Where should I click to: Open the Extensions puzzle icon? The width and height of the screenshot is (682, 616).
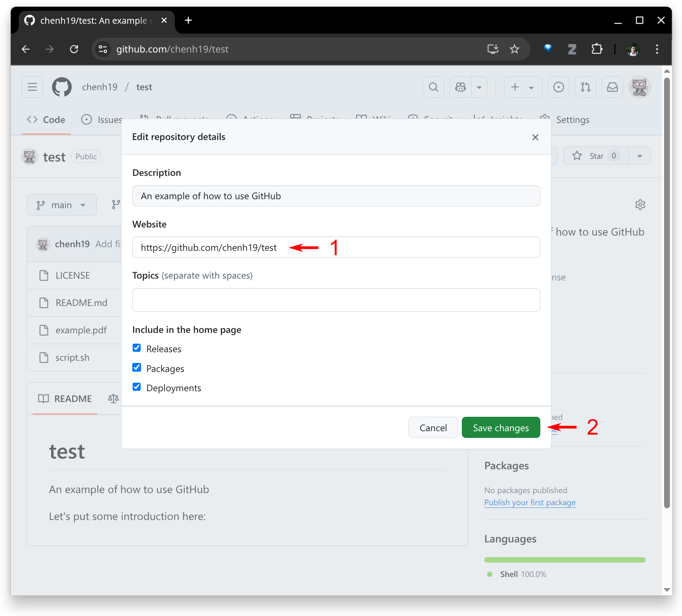click(597, 49)
